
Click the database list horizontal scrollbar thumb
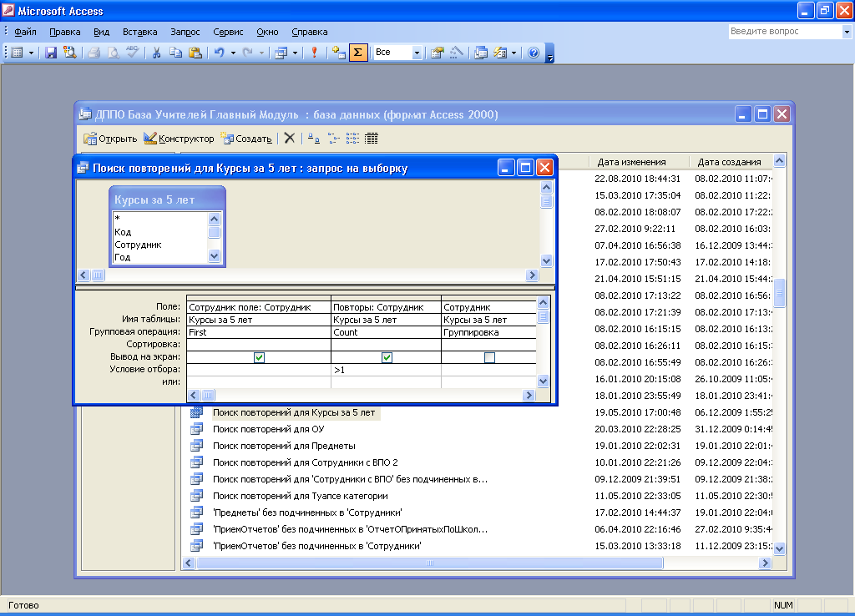(x=430, y=563)
